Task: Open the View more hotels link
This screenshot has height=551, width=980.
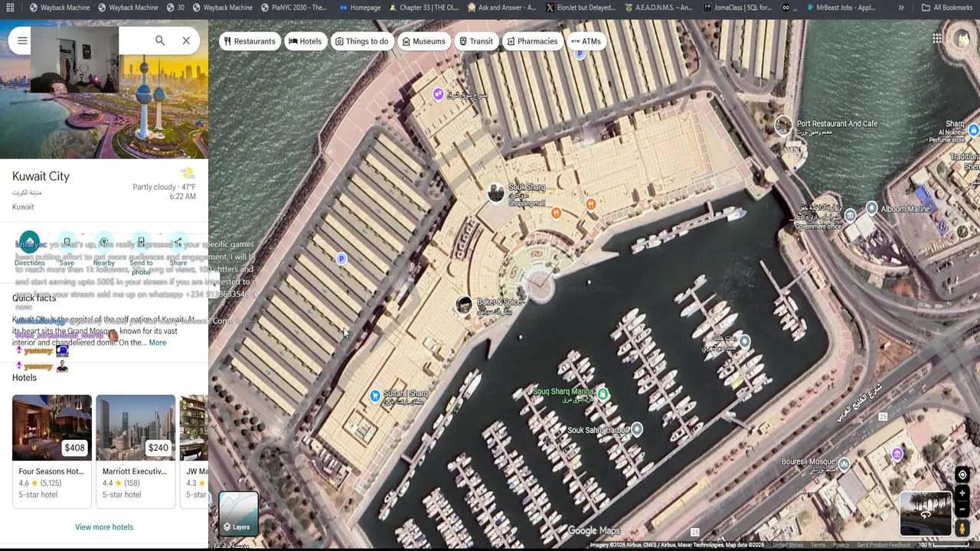Action: [104, 527]
